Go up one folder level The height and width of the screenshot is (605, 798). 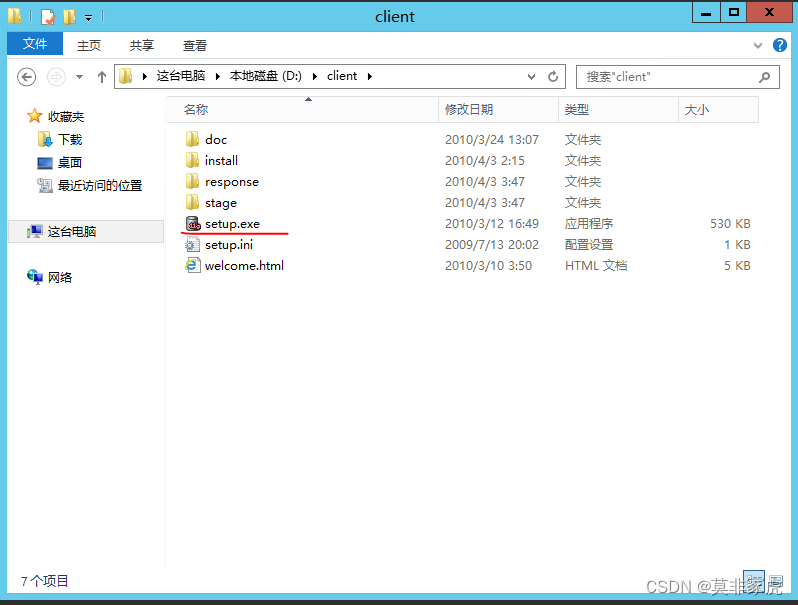click(x=102, y=77)
